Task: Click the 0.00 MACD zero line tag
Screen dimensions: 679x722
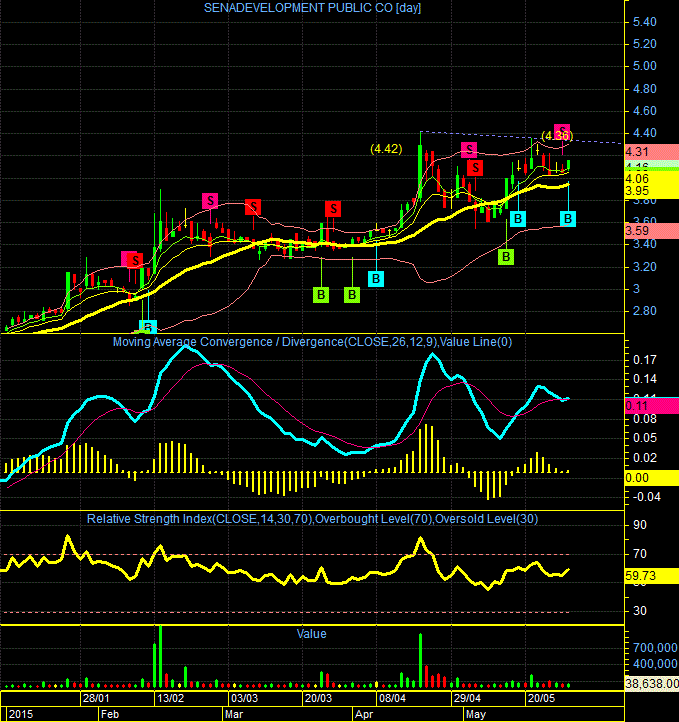Action: 651,477
